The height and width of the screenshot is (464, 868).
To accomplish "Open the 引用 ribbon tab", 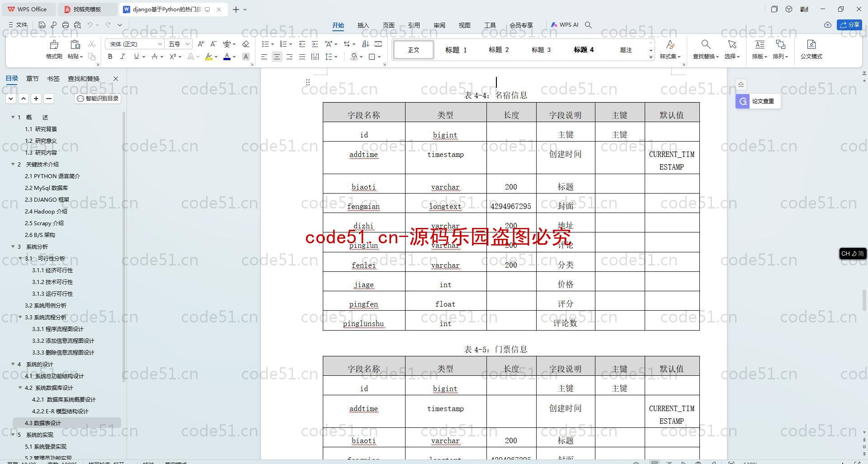I will click(414, 25).
